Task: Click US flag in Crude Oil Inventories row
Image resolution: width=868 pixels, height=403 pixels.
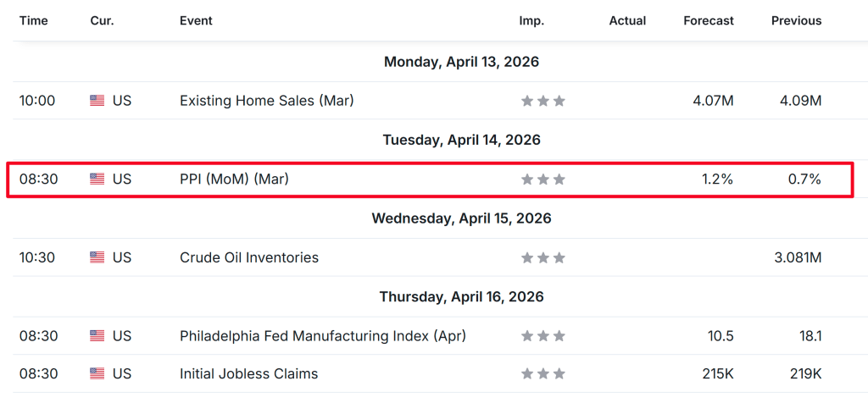Action: coord(97,257)
